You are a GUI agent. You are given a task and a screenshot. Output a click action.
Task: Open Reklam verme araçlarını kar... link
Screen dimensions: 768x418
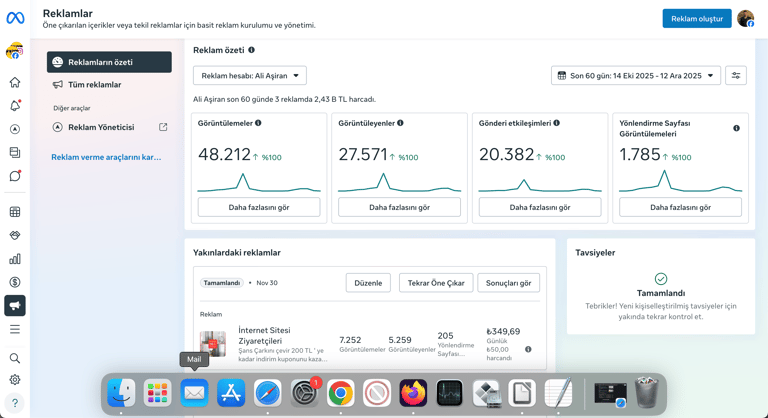point(106,157)
